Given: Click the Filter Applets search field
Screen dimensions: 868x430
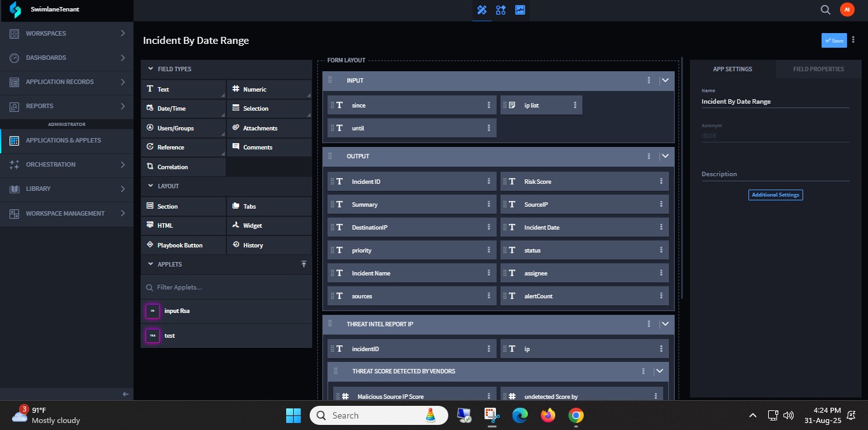Looking at the screenshot, I should (226, 287).
